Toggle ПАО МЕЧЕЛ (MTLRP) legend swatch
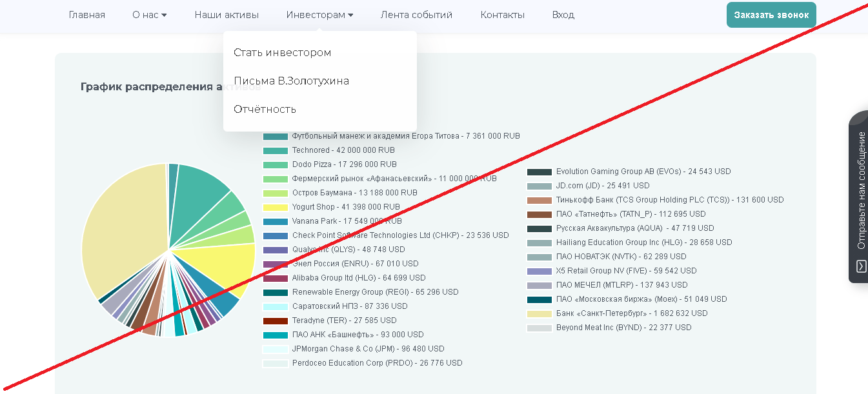 (x=540, y=285)
